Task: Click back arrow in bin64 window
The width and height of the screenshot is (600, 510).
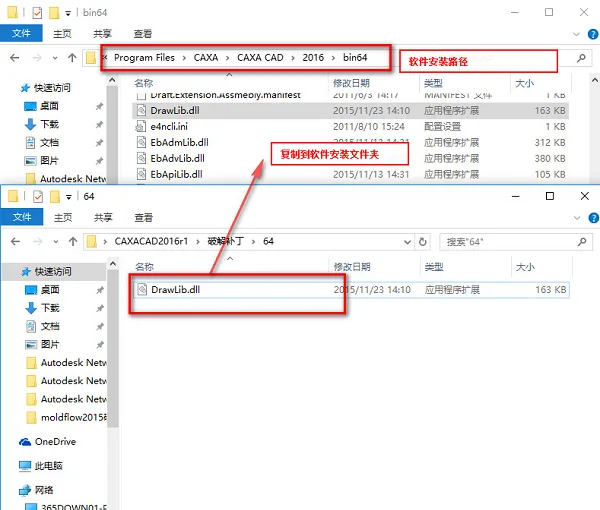Action: tap(15, 58)
